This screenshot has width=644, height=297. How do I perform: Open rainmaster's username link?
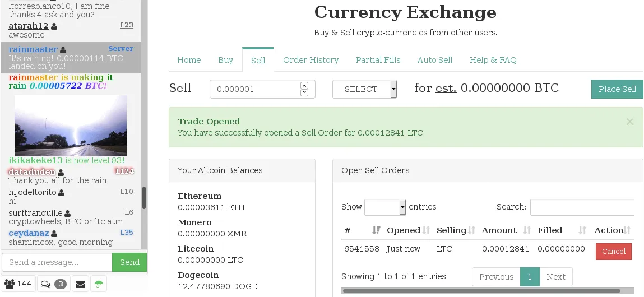tap(33, 49)
